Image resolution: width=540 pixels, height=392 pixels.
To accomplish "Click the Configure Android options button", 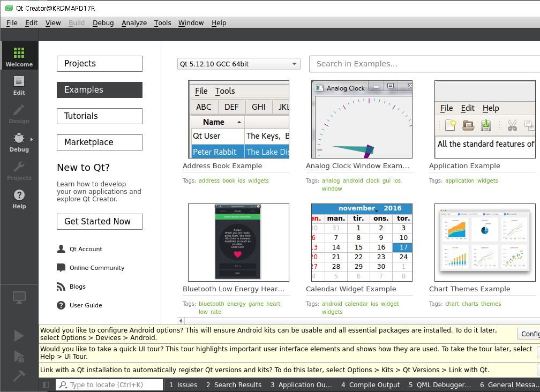I will click(529, 334).
